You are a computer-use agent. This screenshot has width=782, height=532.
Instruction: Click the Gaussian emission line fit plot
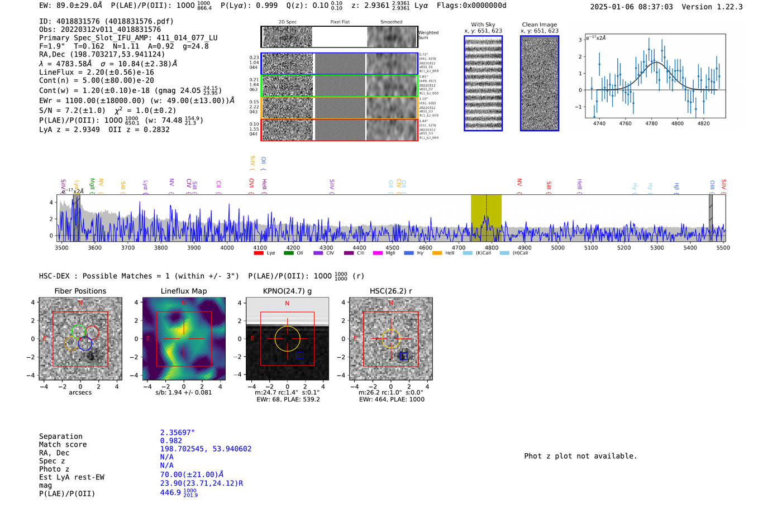pyautogui.click(x=655, y=76)
